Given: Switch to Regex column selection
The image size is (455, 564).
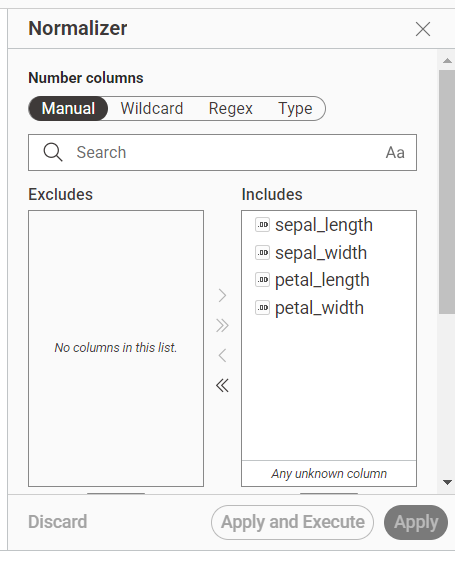Looking at the screenshot, I should point(231,108).
